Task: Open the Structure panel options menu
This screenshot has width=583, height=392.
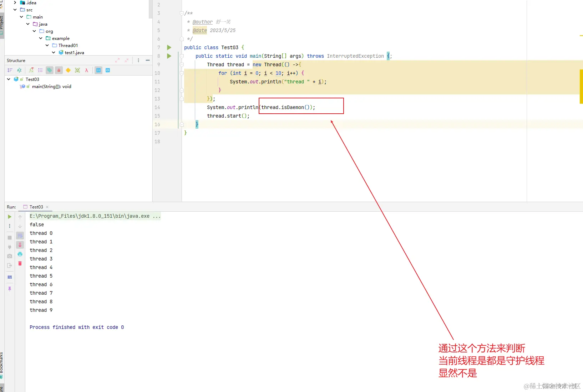Action: pyautogui.click(x=138, y=60)
